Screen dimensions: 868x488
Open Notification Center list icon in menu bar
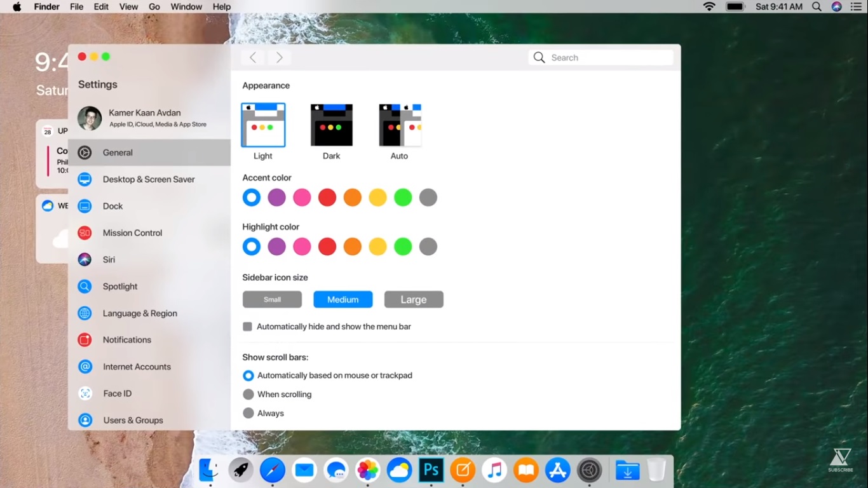click(x=855, y=6)
